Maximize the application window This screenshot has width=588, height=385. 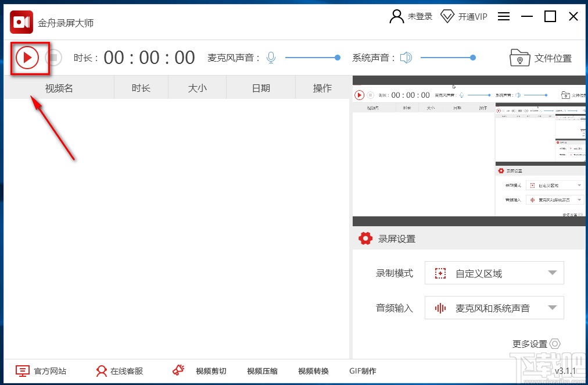tap(550, 16)
